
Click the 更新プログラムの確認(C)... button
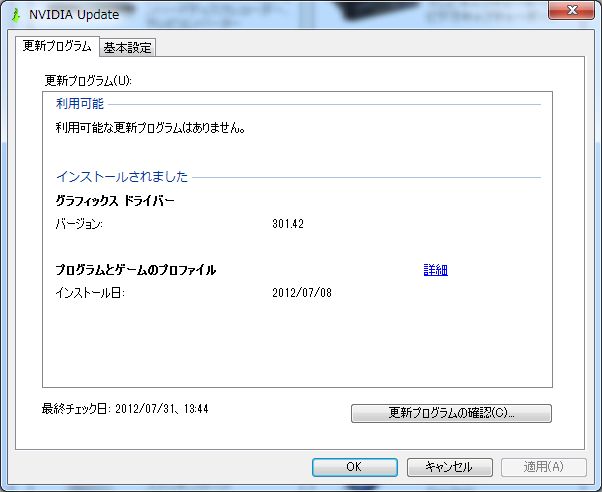coord(451,413)
